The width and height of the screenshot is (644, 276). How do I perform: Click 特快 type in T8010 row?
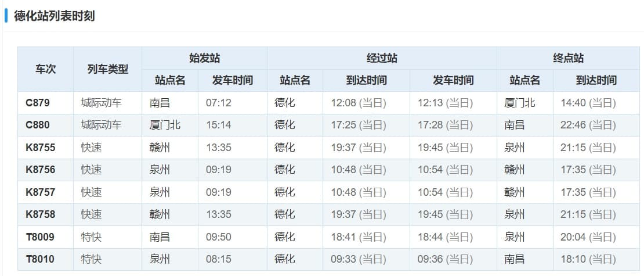click(92, 259)
